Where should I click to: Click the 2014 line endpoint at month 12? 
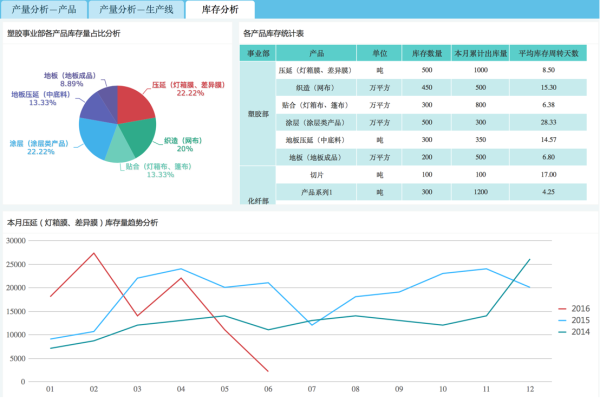pyautogui.click(x=530, y=259)
